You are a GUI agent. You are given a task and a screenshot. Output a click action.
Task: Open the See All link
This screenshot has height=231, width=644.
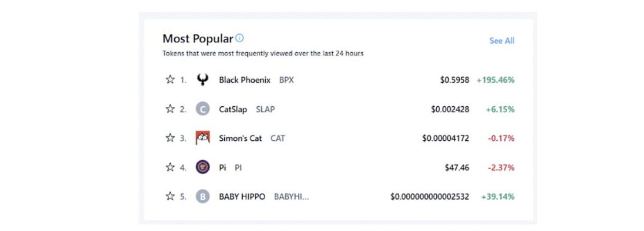502,41
